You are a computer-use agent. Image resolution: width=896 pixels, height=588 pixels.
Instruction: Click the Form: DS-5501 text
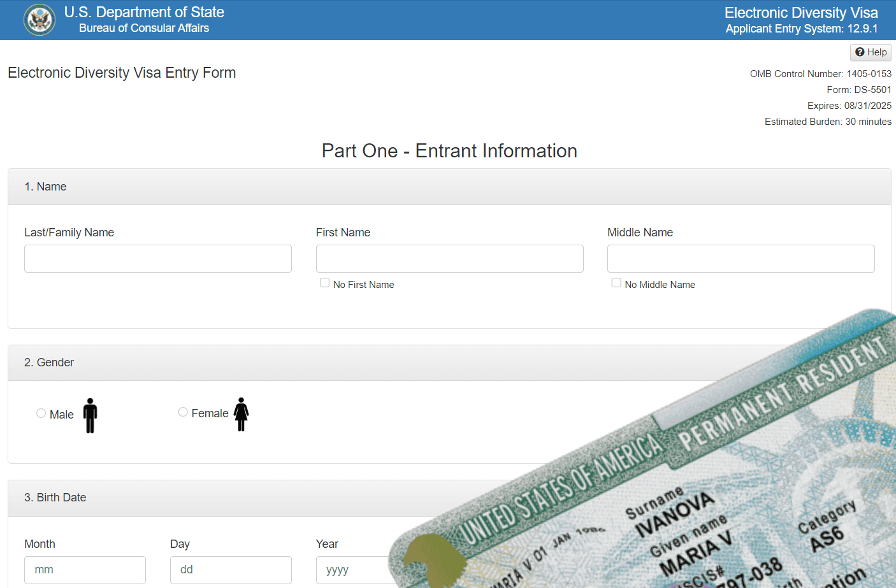coord(859,90)
